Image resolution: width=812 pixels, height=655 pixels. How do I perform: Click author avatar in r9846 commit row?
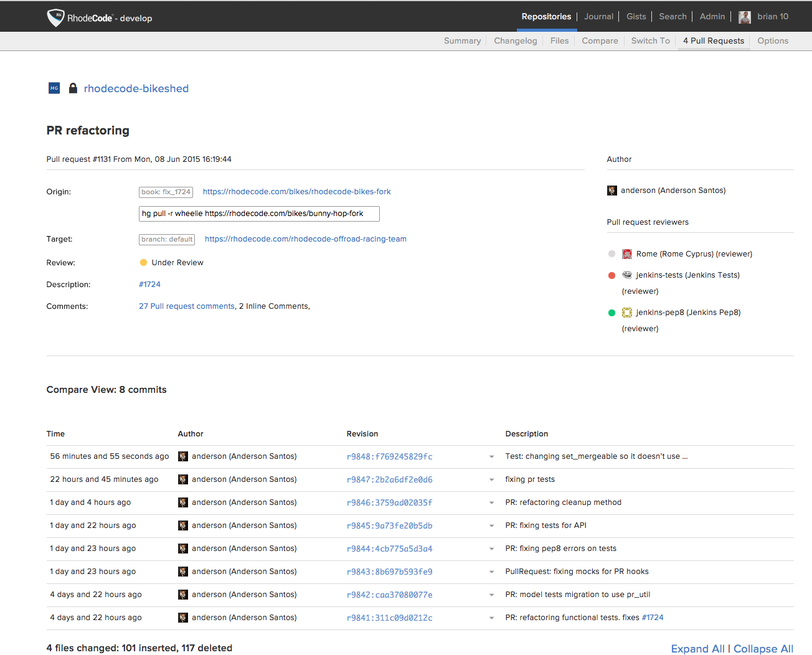183,502
